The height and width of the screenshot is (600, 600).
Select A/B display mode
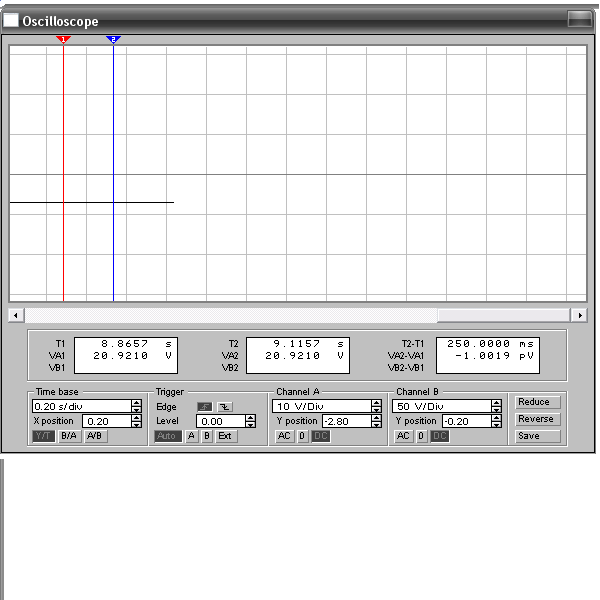pyautogui.click(x=95, y=436)
